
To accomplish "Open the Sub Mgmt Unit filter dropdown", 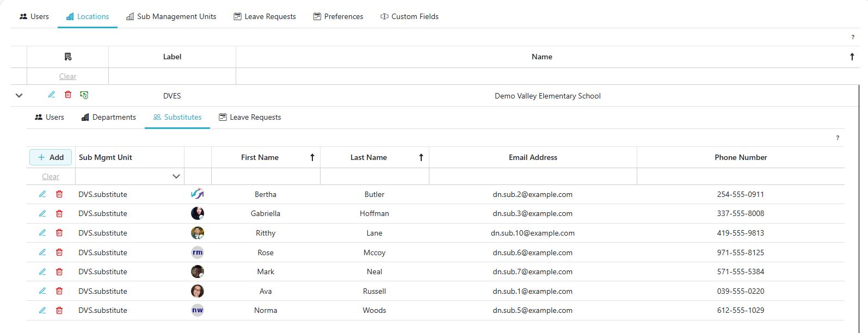I will point(176,176).
